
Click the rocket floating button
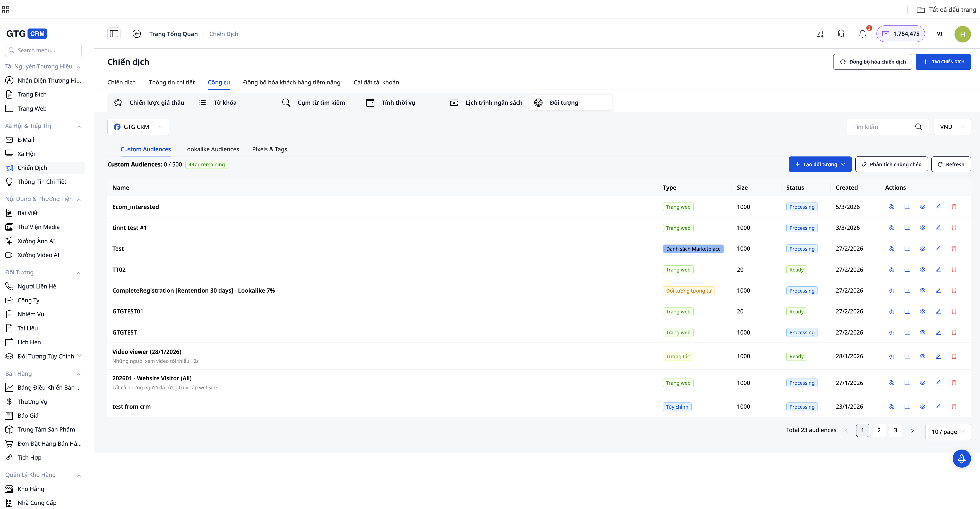coord(961,459)
